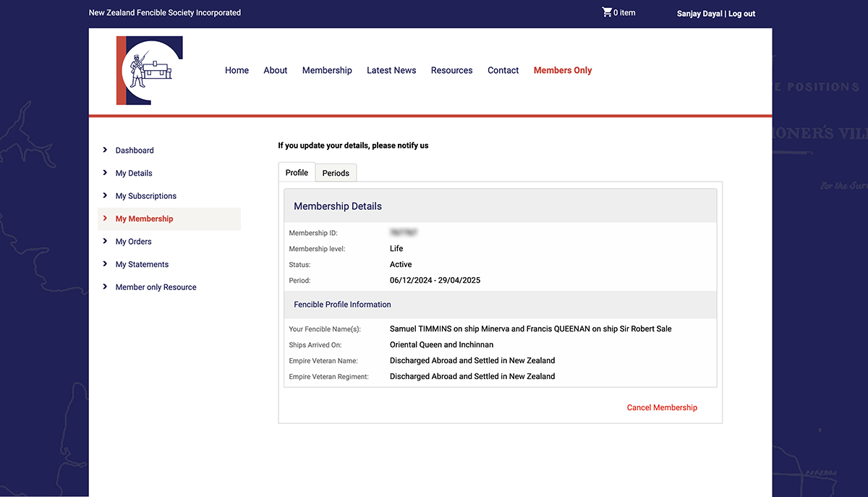868x497 pixels.
Task: Expand the My Orders section
Action: [134, 241]
